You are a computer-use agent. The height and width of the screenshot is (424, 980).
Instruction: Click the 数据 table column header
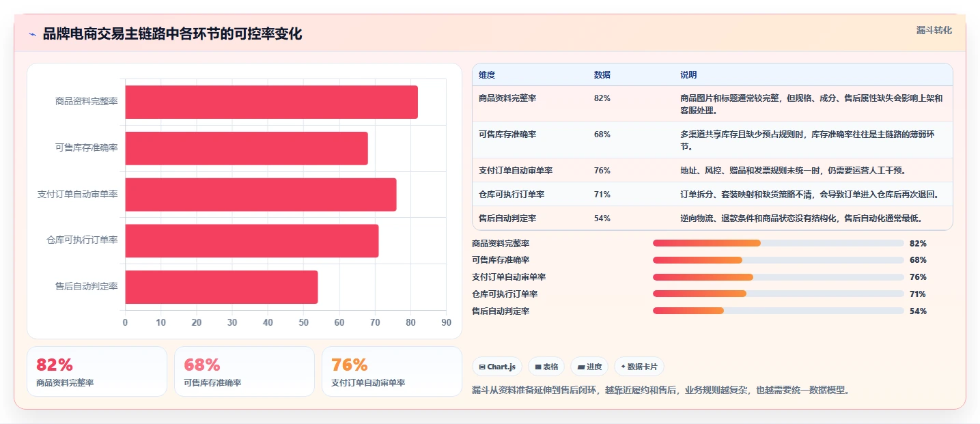click(602, 74)
